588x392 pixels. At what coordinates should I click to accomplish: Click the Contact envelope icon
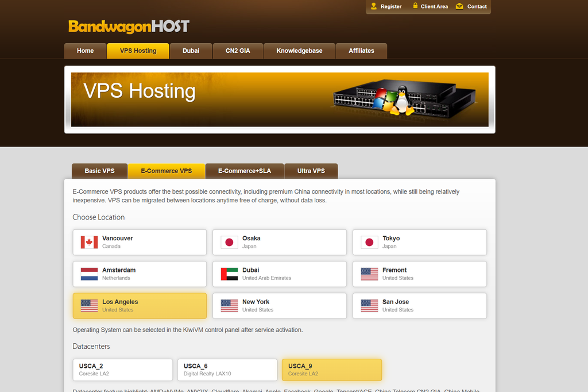[x=459, y=6]
